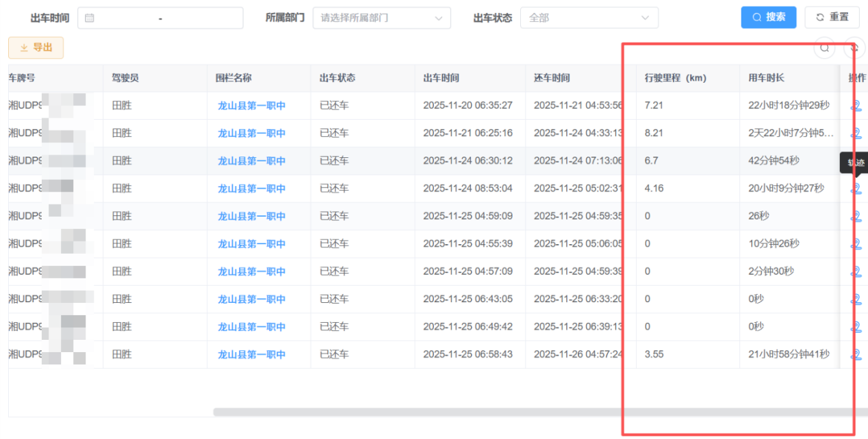The image size is (868, 439).
Task: Click the 驾驶员 column header
Action: 125,78
